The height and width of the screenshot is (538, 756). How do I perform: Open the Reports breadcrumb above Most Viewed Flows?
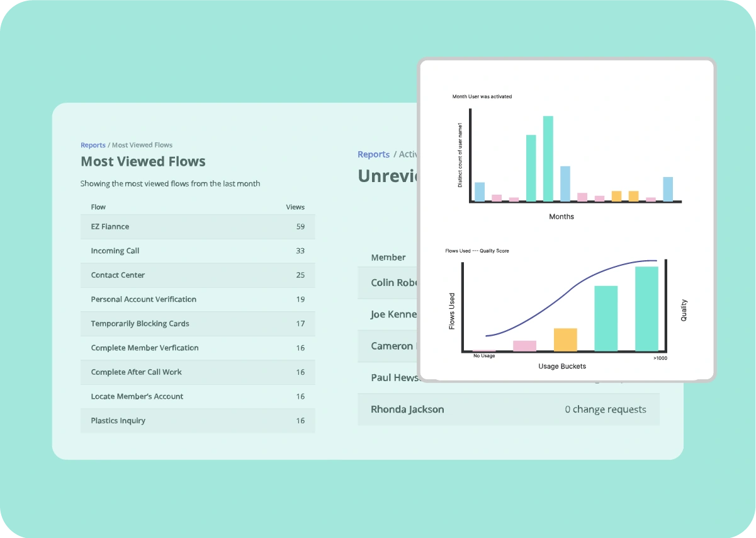(x=93, y=145)
